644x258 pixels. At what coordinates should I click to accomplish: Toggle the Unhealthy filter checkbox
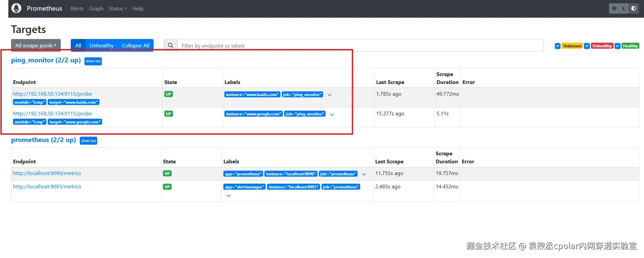coord(587,46)
